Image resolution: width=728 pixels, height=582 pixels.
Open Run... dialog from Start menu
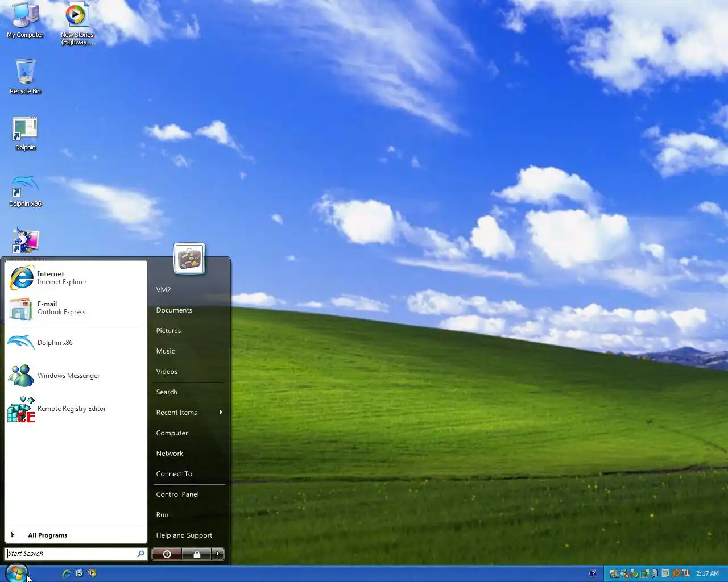[164, 515]
